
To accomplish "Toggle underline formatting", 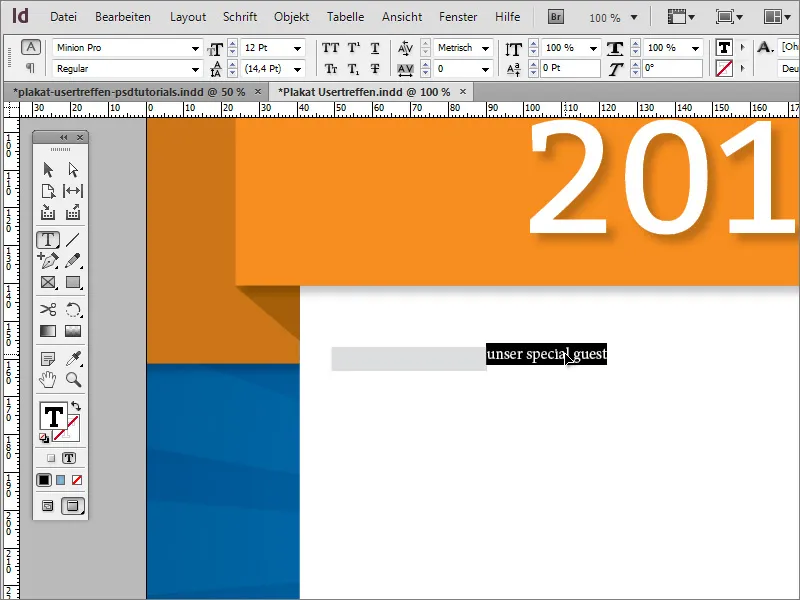I will click(375, 48).
